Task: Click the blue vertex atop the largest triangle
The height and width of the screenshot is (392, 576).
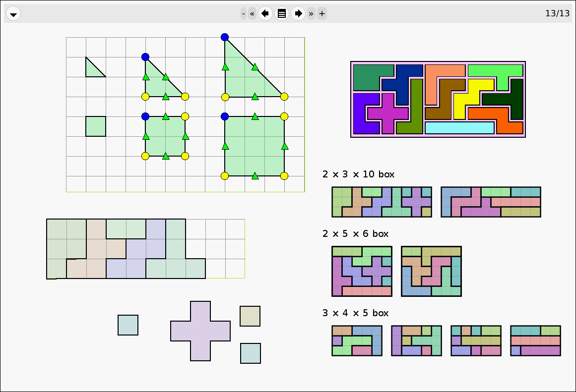Action: [225, 37]
